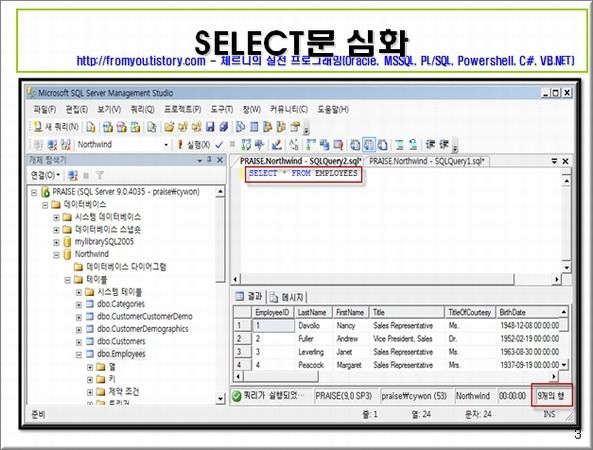Viewport: 593px width, 450px height.
Task: Click the TitleOfCourtesy column header
Action: click(469, 312)
